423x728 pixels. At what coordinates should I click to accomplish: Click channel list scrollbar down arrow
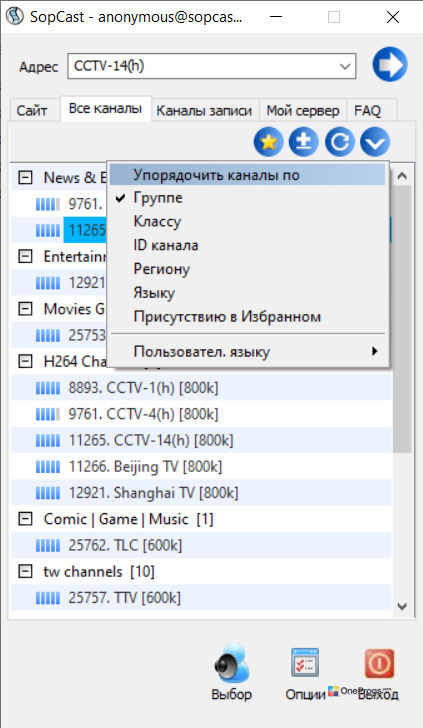tap(402, 606)
